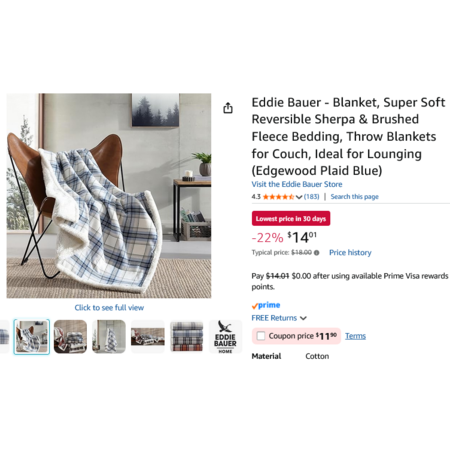Open the Price history link
450x450 pixels.
click(350, 253)
